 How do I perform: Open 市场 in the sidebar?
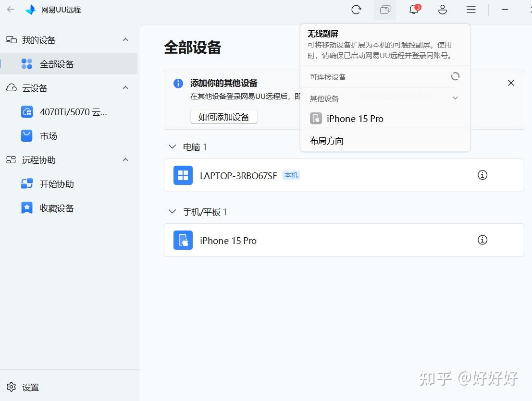pos(69,136)
